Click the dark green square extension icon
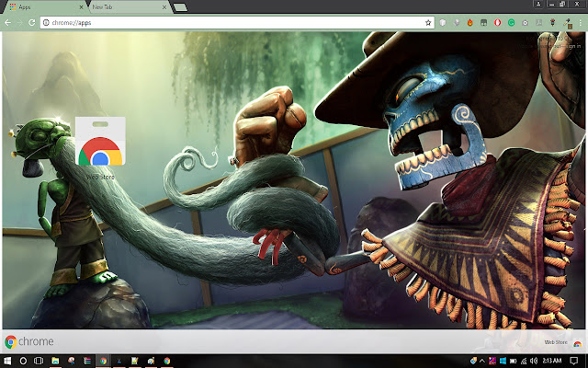The image size is (588, 368). coord(484,22)
